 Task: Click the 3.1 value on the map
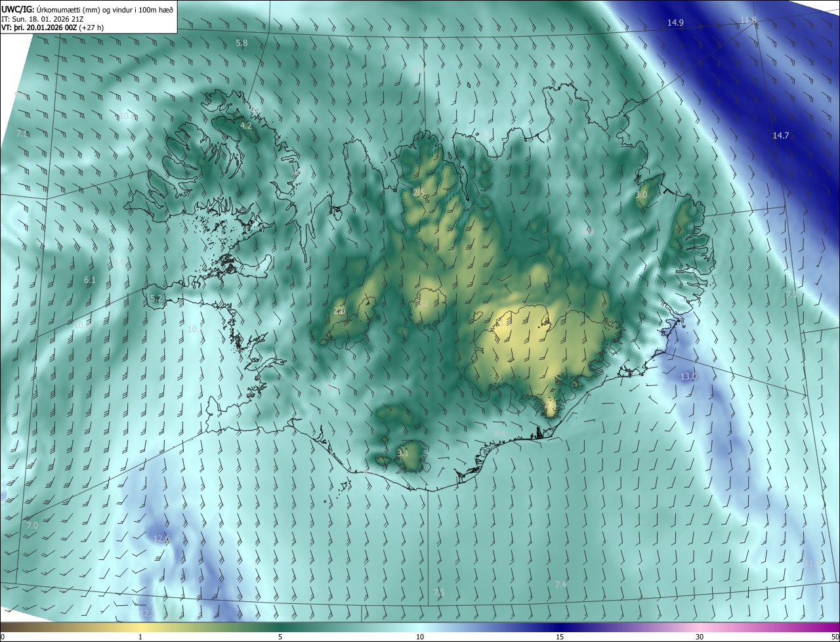coord(403,453)
